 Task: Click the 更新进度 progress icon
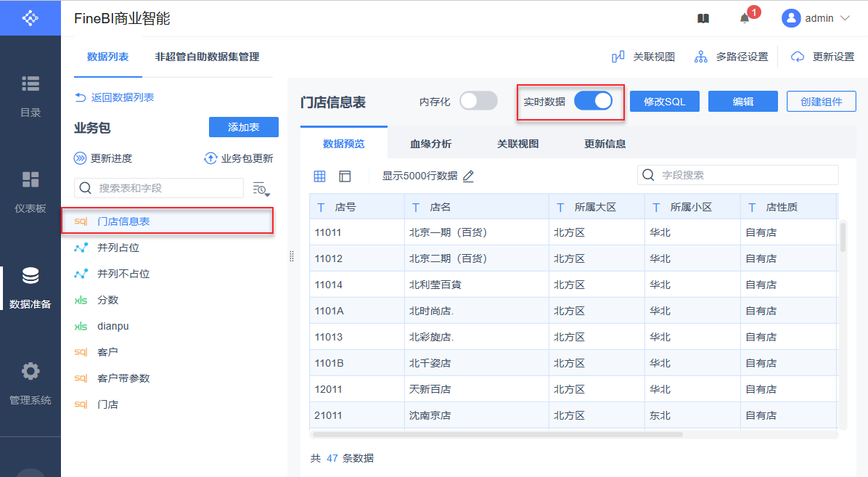point(81,158)
